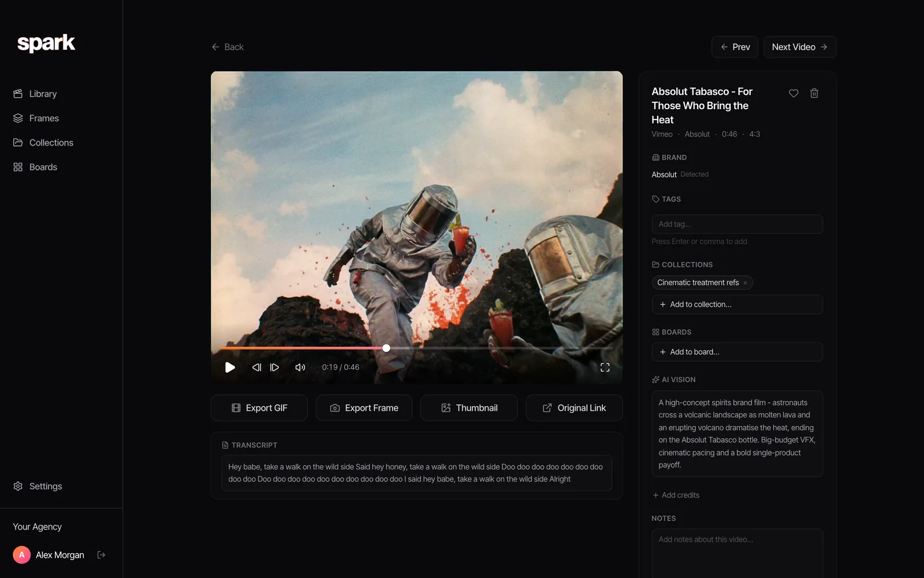Click the Absolut brand name
This screenshot has width=924, height=578.
coord(664,175)
